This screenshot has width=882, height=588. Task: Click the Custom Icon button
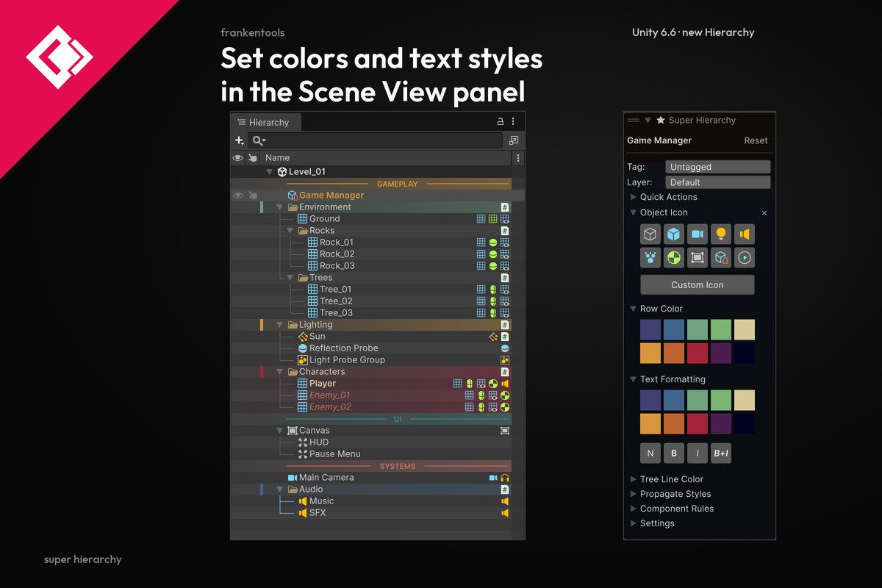(698, 285)
